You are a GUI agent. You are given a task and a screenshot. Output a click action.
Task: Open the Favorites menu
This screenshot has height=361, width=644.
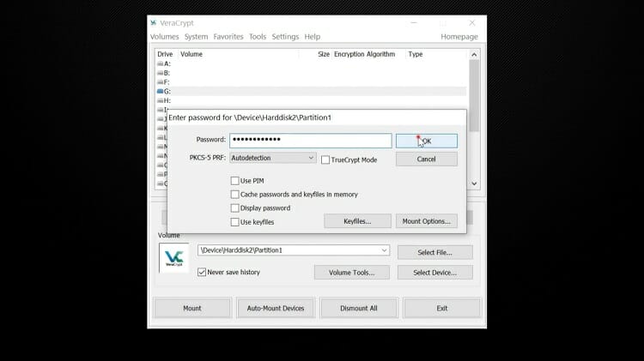pyautogui.click(x=228, y=37)
